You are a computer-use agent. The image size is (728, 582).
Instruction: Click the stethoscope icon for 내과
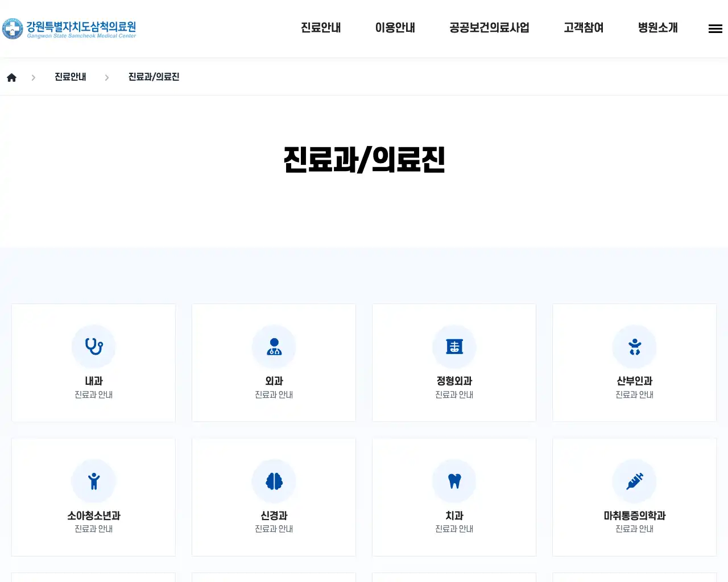94,347
